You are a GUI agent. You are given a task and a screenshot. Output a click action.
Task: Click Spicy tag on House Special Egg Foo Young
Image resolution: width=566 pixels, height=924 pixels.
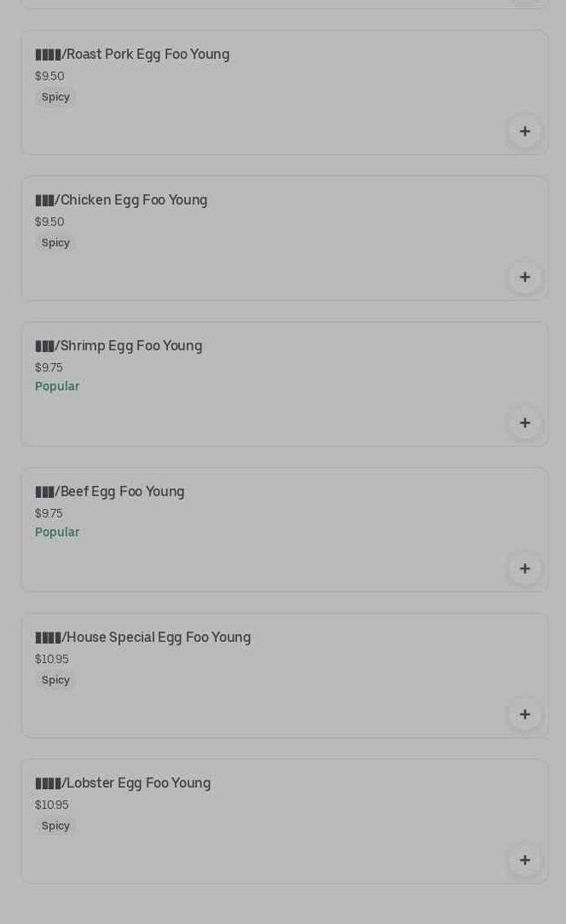tap(55, 680)
